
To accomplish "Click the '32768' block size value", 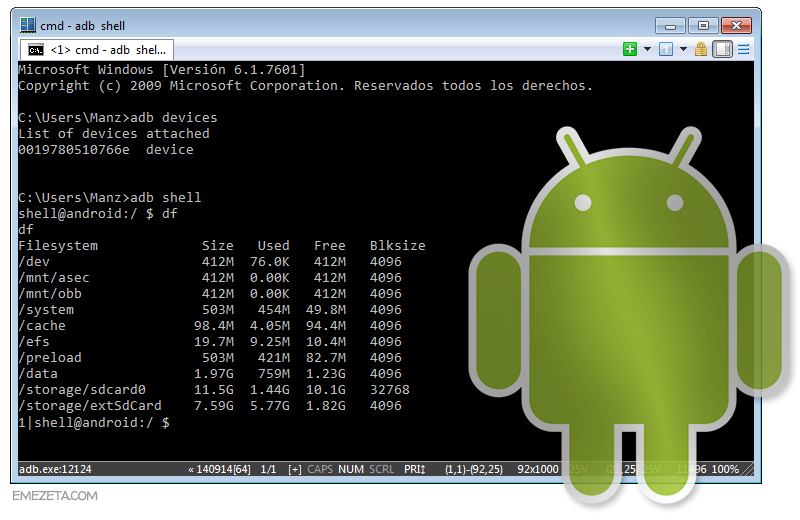I will click(x=390, y=390).
